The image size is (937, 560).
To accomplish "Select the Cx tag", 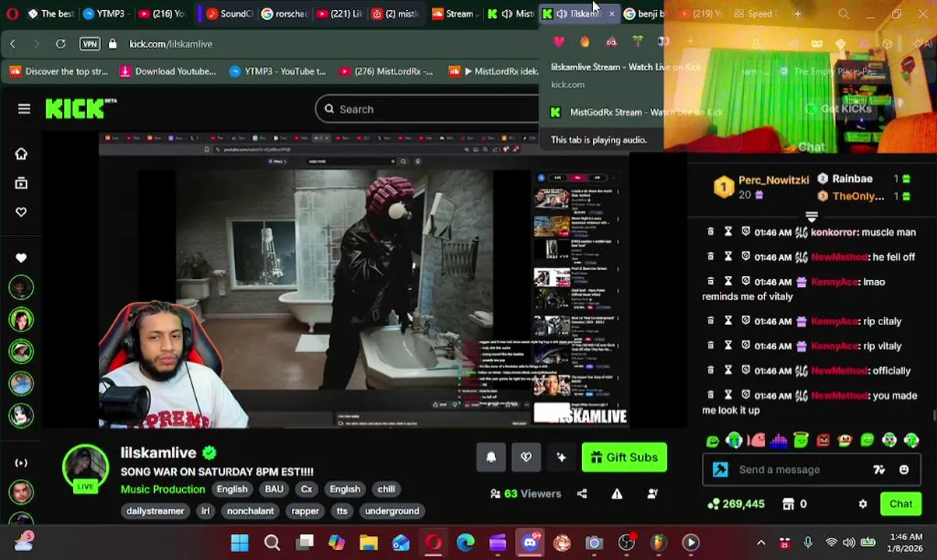I will coord(307,489).
